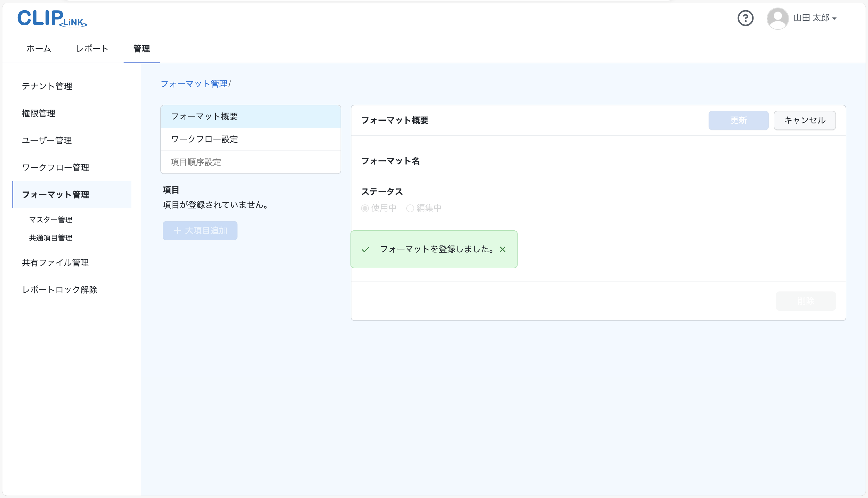
Task: Click the plus icon on 大項目追加
Action: coord(177,231)
